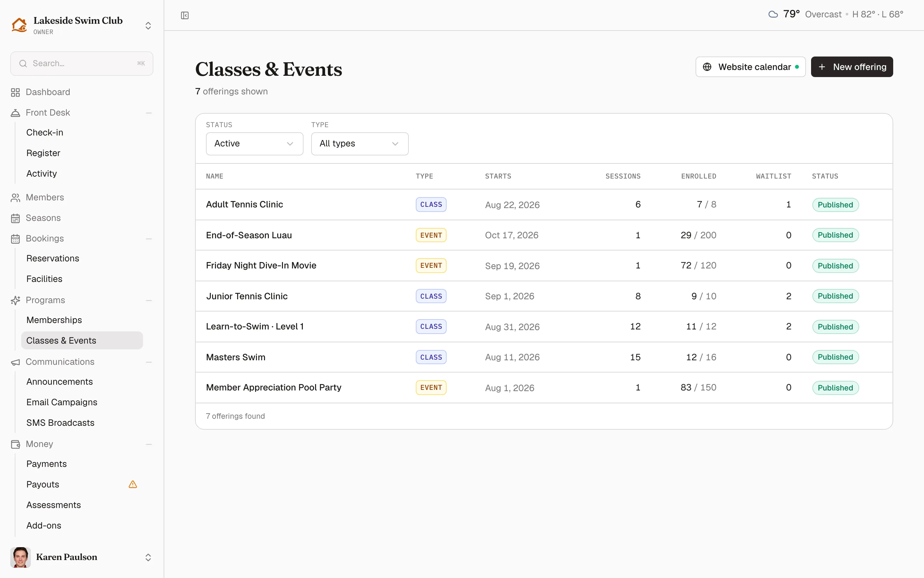The height and width of the screenshot is (578, 924).
Task: Open the Type filter dropdown showing All types
Action: click(360, 144)
